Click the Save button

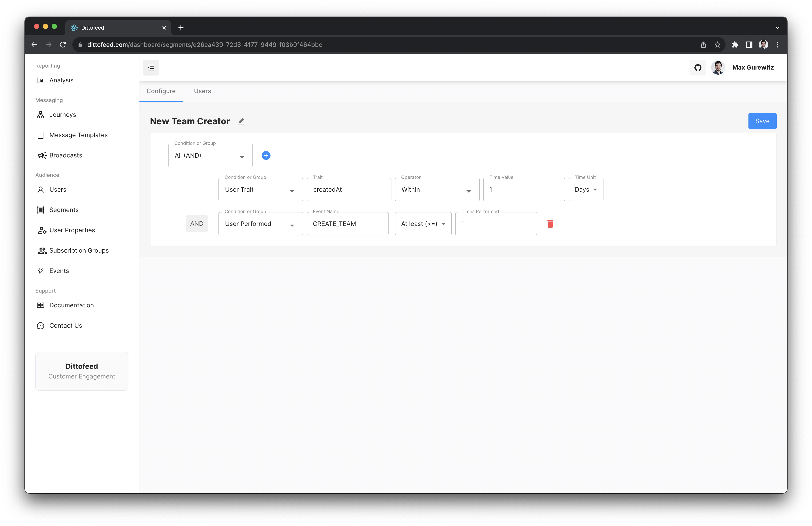pyautogui.click(x=762, y=121)
